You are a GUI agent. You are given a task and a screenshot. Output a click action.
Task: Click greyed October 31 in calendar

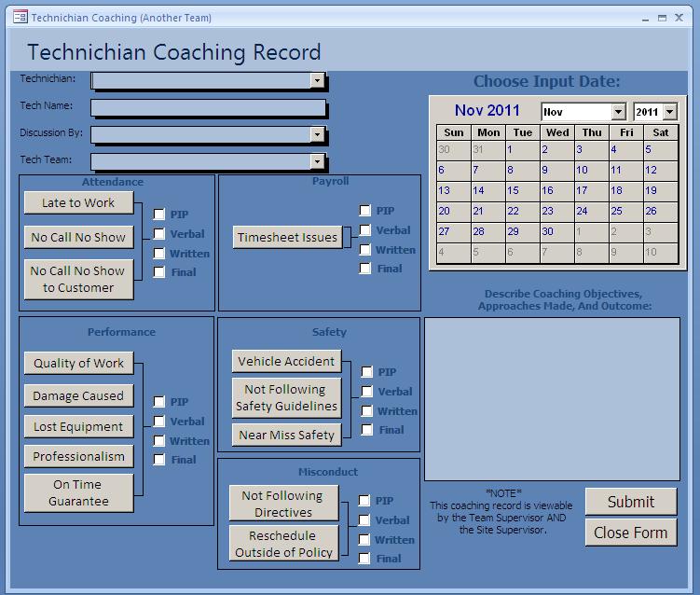[488, 150]
